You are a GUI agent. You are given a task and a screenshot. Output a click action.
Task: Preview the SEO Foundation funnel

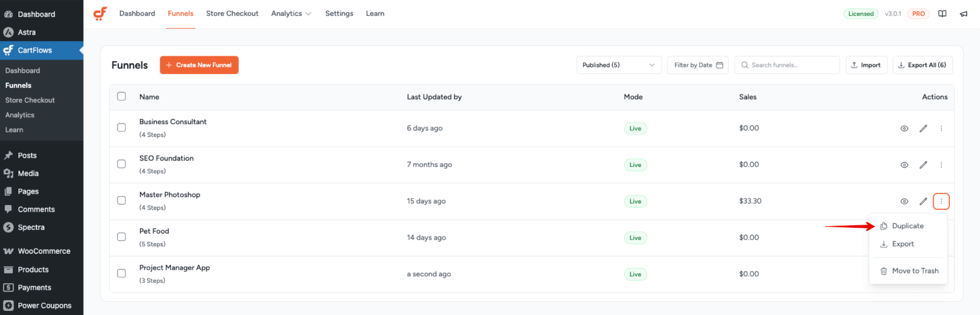904,165
